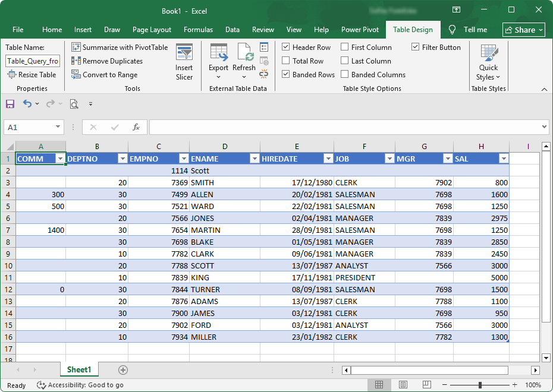Click the Print Preview icon

(74, 104)
